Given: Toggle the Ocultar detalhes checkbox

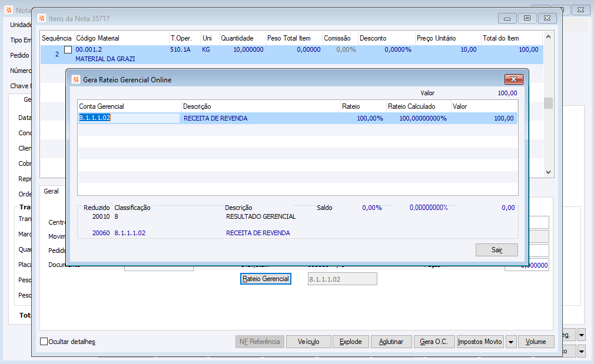Looking at the screenshot, I should coord(44,341).
